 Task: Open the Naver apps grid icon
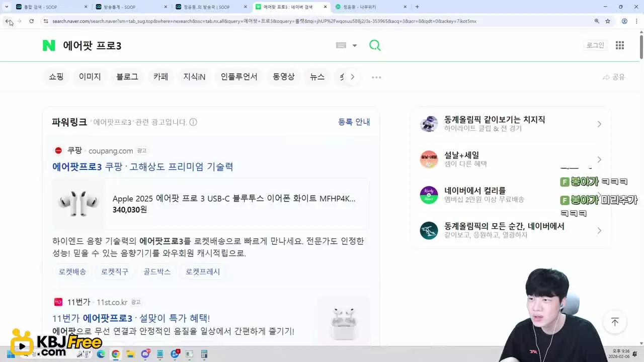pyautogui.click(x=620, y=45)
